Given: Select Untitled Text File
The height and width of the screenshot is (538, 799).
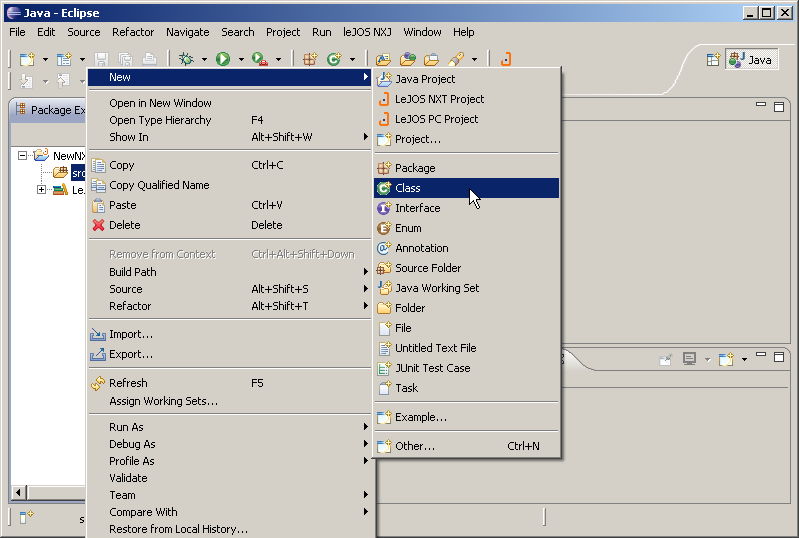Looking at the screenshot, I should pos(467,348).
